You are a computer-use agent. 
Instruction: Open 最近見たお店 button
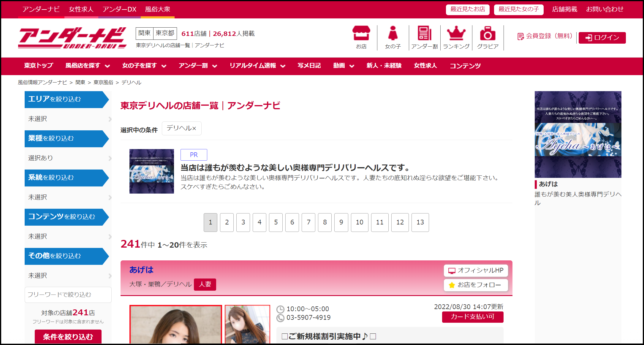[468, 9]
